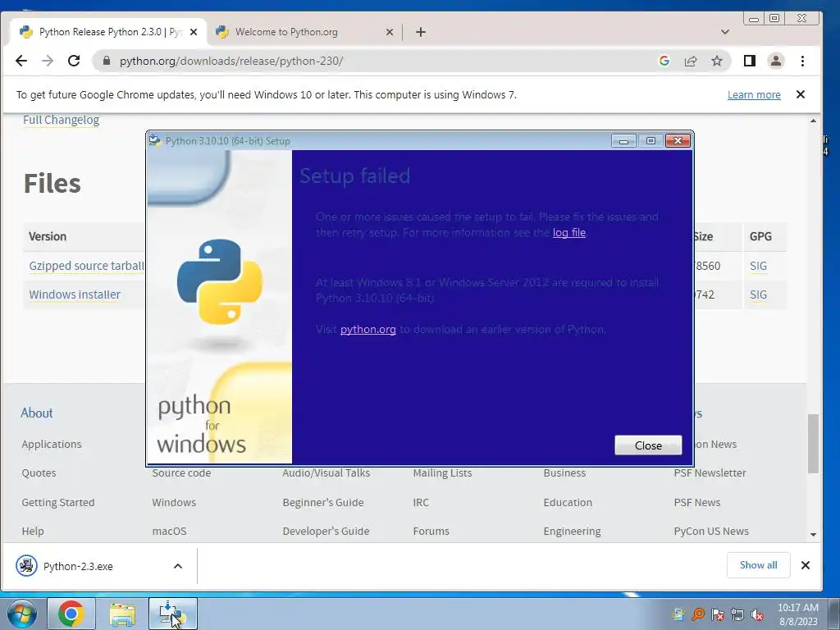Click the page vertical scrollbar thumb
The height and width of the screenshot is (630, 840).
pyautogui.click(x=813, y=444)
